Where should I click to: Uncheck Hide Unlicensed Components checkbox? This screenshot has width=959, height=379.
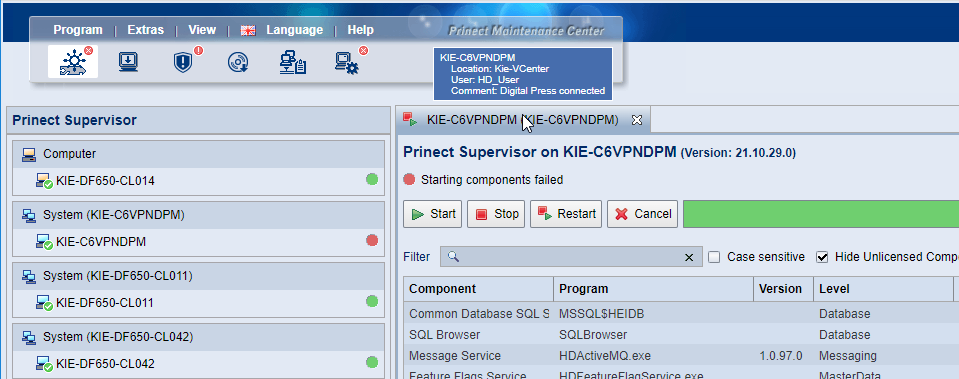pyautogui.click(x=822, y=257)
